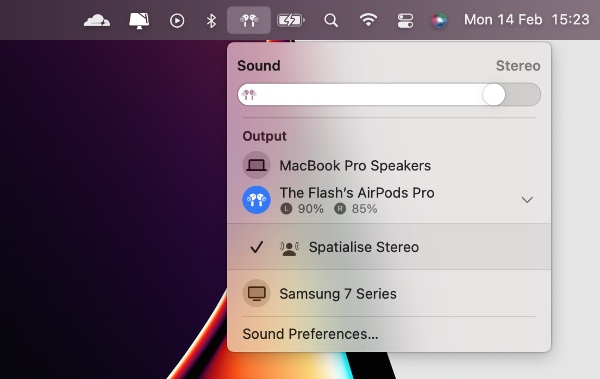Image resolution: width=600 pixels, height=379 pixels.
Task: Click the Spatialise Stereo head icon
Action: coord(289,248)
